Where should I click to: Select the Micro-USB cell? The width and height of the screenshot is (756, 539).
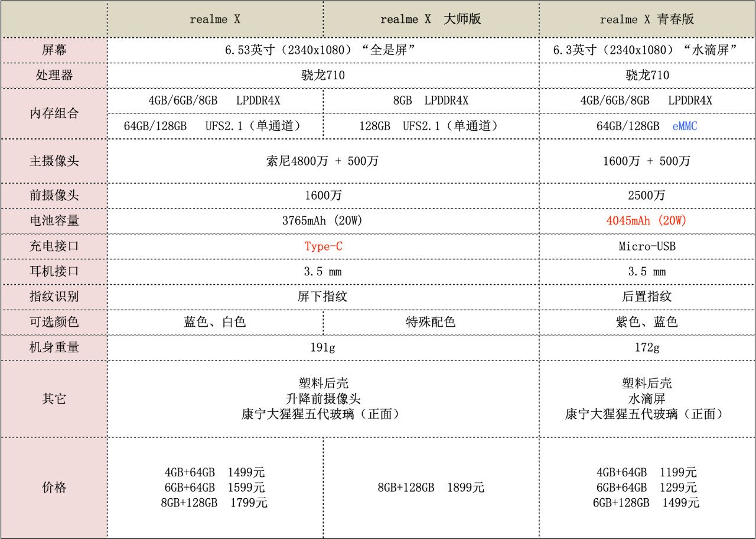(x=646, y=246)
